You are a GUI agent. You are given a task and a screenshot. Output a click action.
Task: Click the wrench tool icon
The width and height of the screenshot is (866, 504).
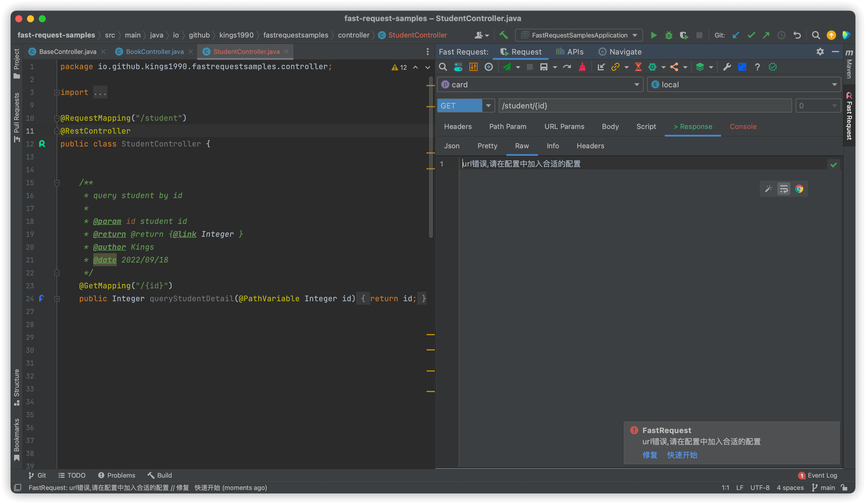(x=726, y=67)
